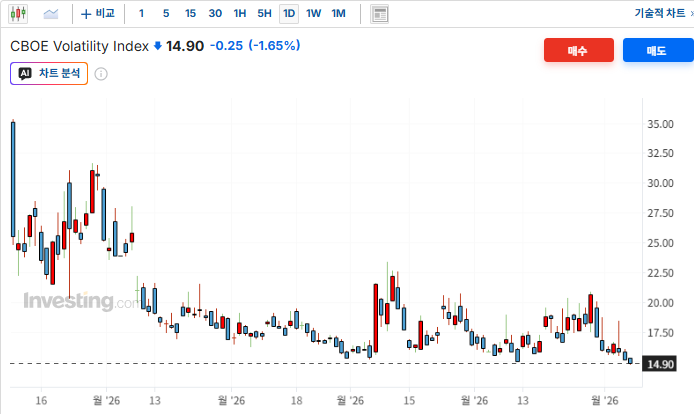Click the CBOE Volatility Index title
694x414 pixels.
(80, 46)
